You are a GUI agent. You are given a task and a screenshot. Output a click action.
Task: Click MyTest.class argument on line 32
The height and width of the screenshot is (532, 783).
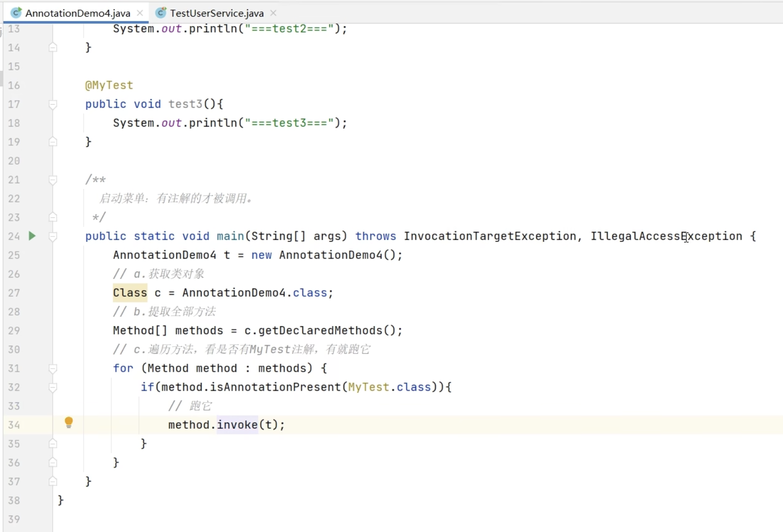tap(389, 387)
